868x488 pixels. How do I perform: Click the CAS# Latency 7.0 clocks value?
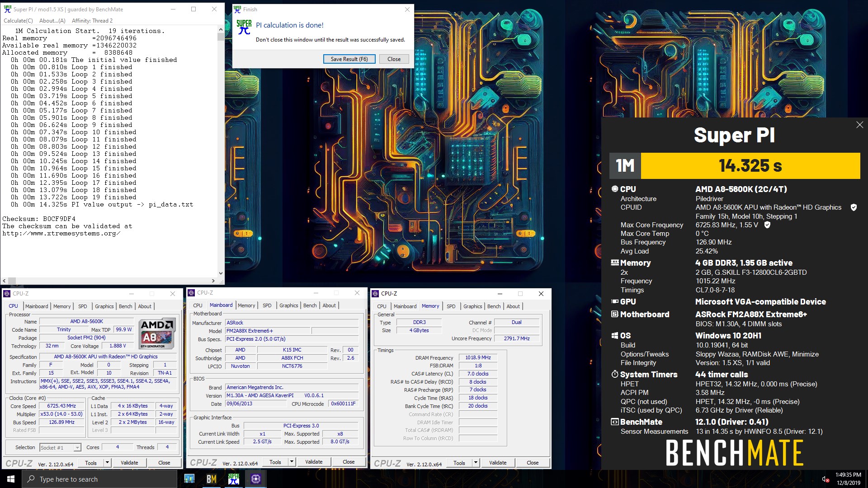478,374
